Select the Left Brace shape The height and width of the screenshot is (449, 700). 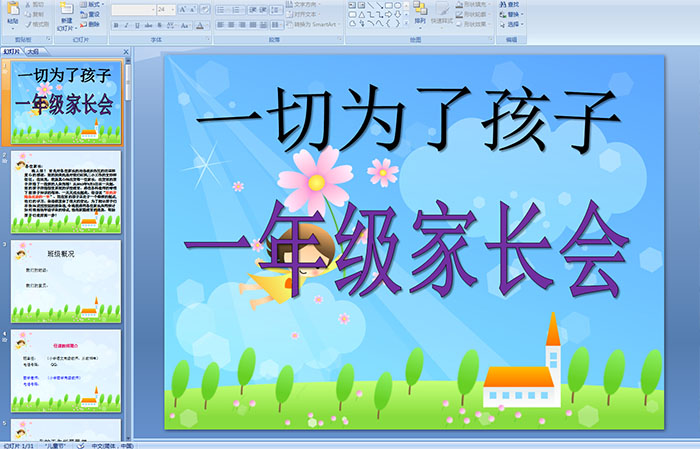[388, 24]
